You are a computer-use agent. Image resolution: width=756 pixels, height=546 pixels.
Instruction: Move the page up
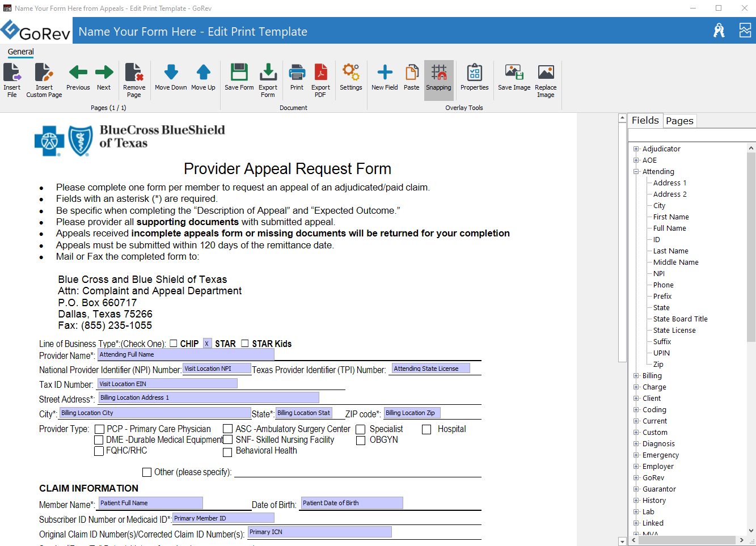click(203, 77)
